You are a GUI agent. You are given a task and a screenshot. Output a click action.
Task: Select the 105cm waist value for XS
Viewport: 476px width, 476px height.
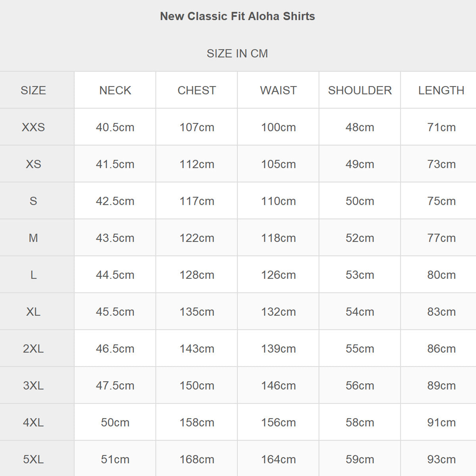(278, 164)
